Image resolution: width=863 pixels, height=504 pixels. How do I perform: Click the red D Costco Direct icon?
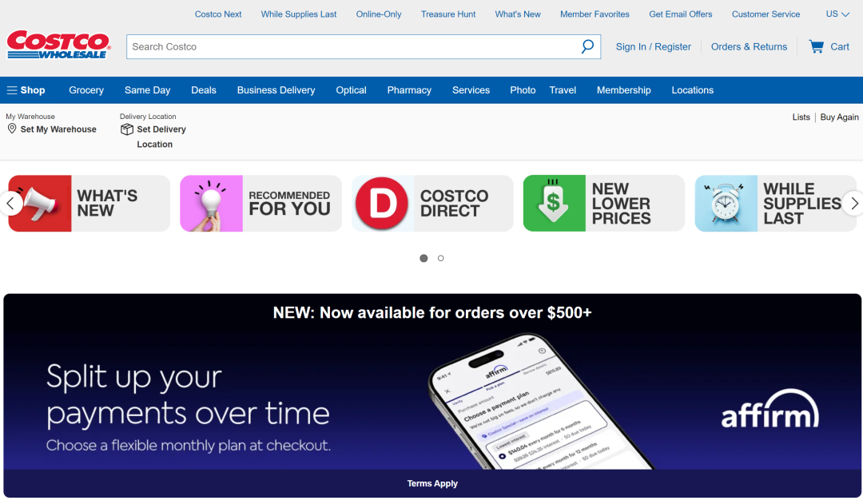pyautogui.click(x=381, y=203)
